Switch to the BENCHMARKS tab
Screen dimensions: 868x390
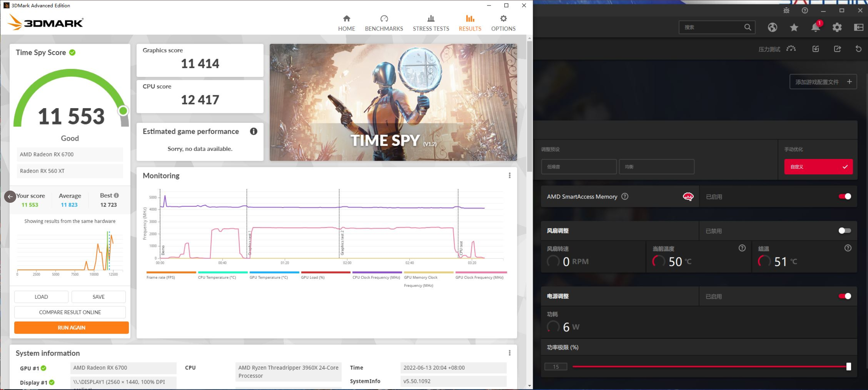pyautogui.click(x=384, y=23)
